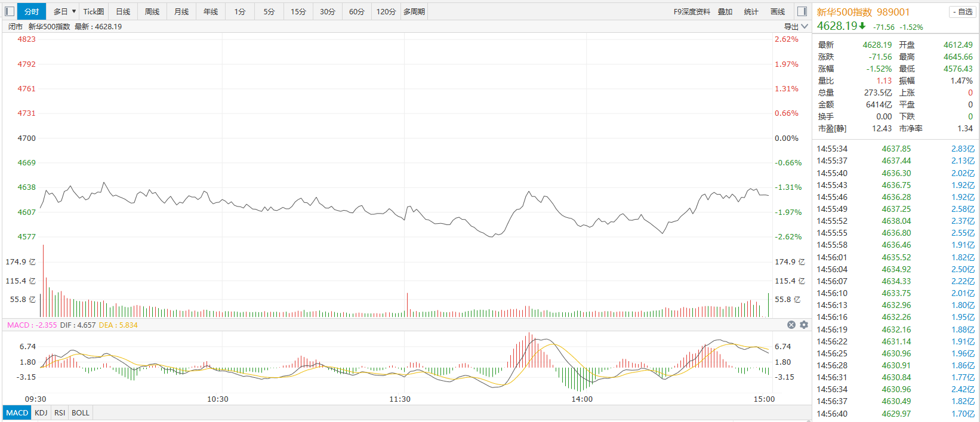The image size is (980, 422).
Task: Select the 14:56:01 tick row
Action: [x=895, y=257]
